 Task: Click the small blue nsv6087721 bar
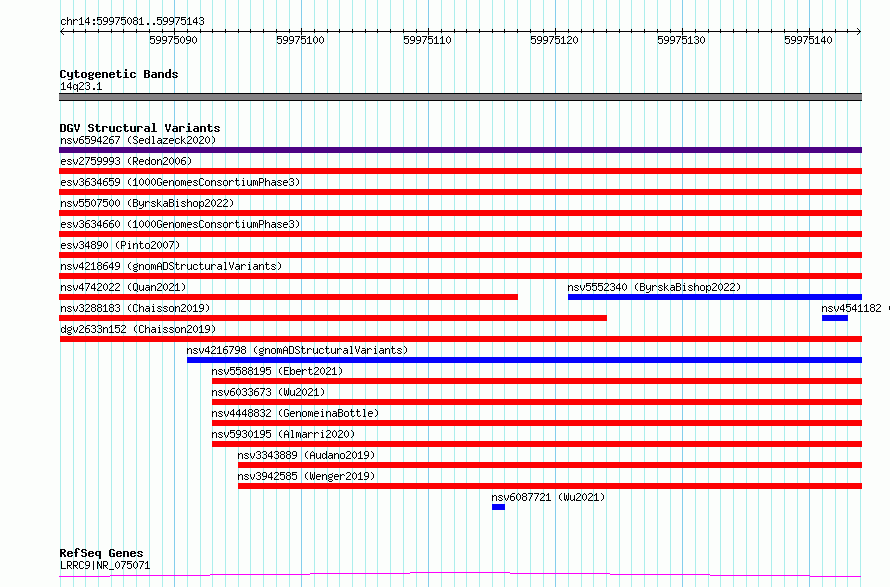(498, 507)
